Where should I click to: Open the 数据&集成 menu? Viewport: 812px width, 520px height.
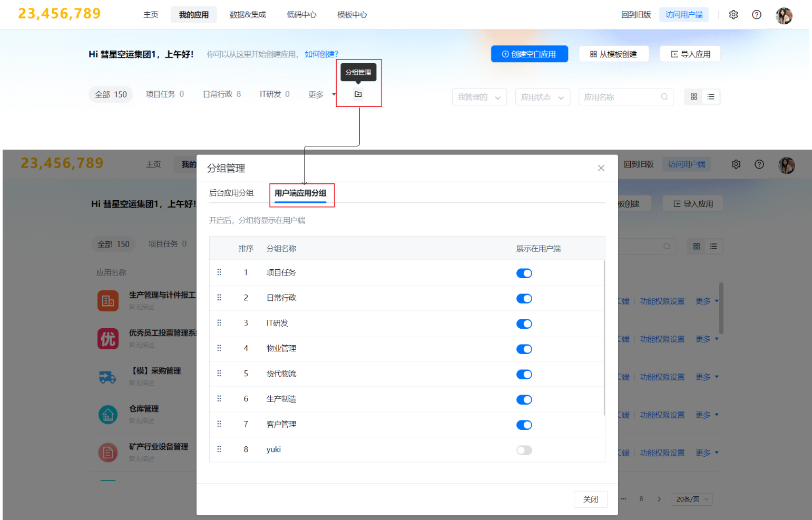248,15
